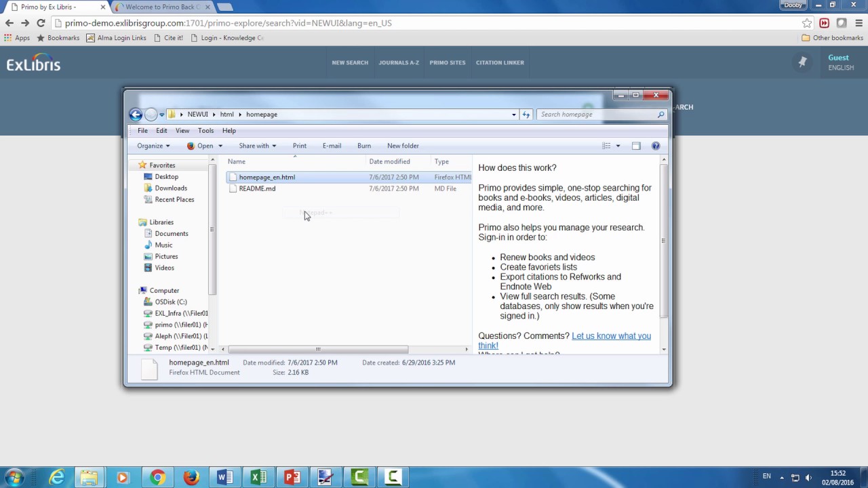868x488 pixels.
Task: Switch to Welcome to Primo Back Office tab
Action: tap(161, 7)
